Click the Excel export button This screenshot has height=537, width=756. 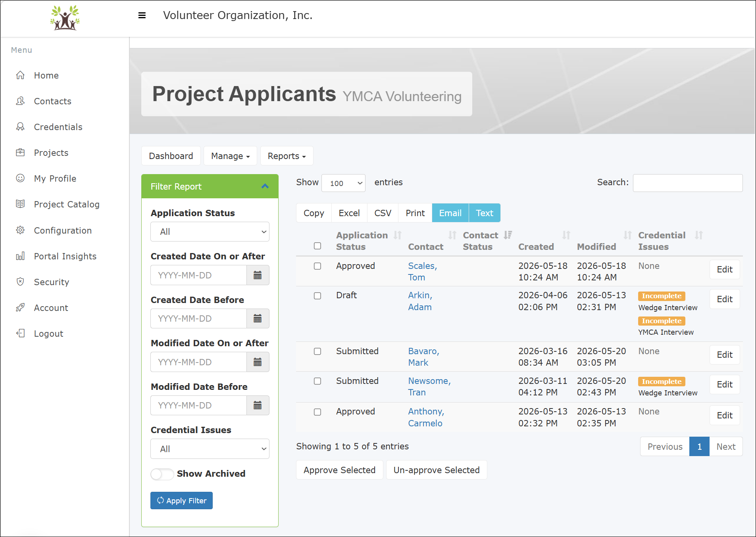pos(349,213)
